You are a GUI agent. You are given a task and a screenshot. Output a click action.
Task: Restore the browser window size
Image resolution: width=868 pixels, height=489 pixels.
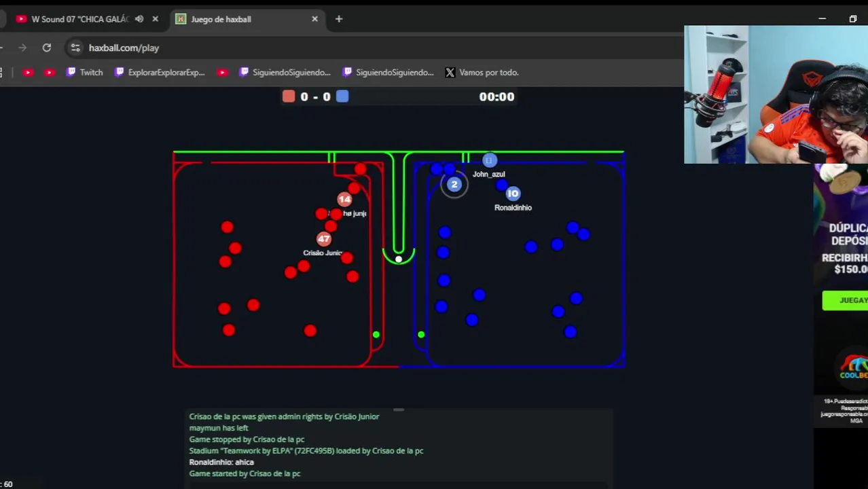[853, 19]
